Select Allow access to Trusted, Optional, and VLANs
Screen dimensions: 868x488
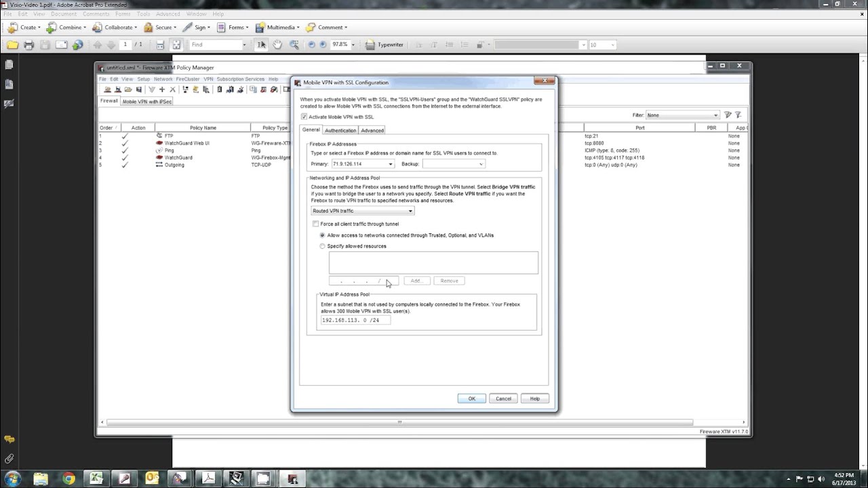pyautogui.click(x=322, y=235)
